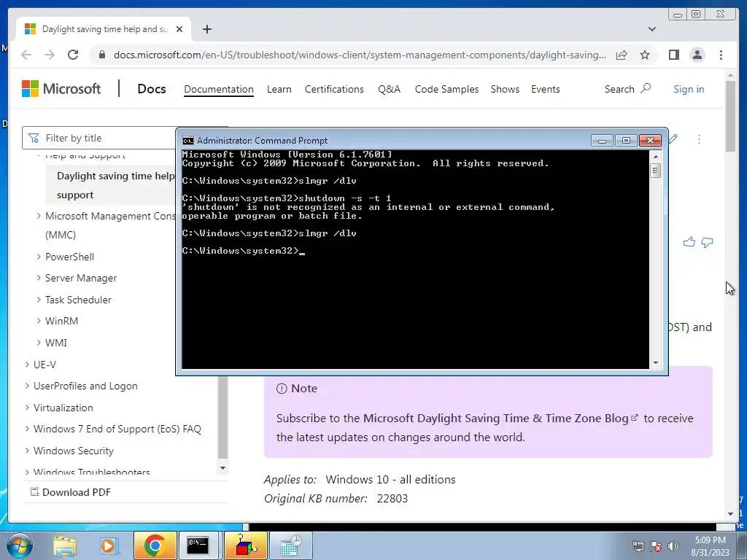747x560 pixels.
Task: Open Action Center flag tray icon
Action: (x=656, y=546)
